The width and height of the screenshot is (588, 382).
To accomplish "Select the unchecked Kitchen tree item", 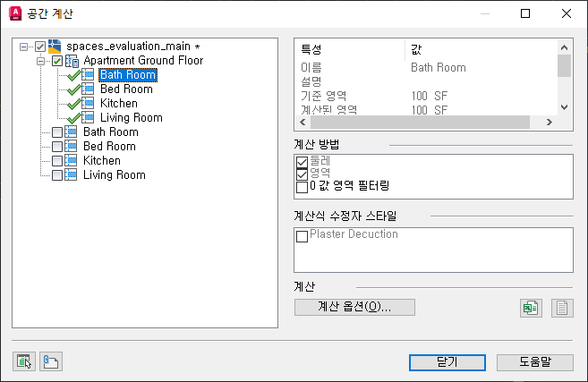I will pos(102,160).
